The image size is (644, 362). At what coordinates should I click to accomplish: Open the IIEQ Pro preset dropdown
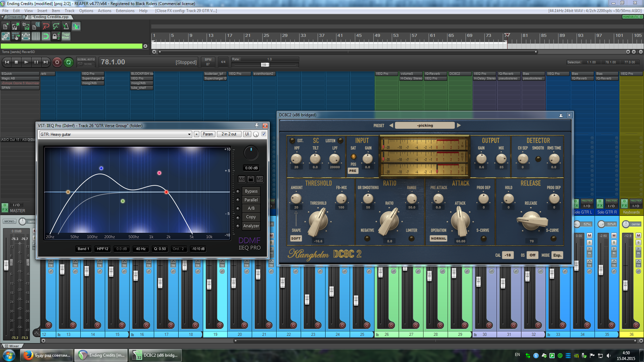click(116, 134)
